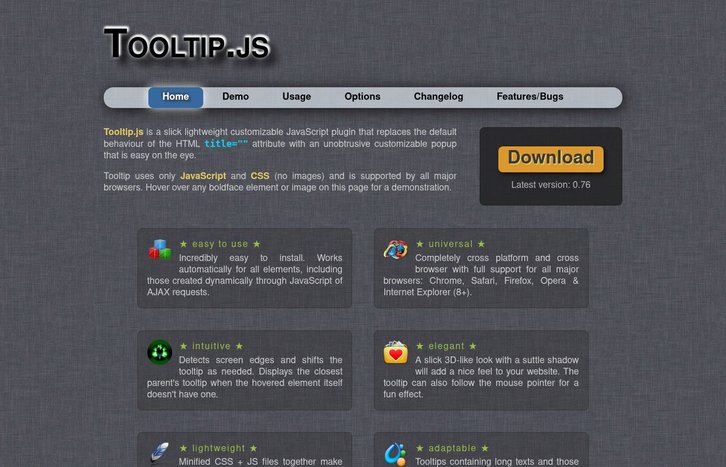Click the 'doesn't have one.' text
The image size is (726, 467).
[182, 394]
